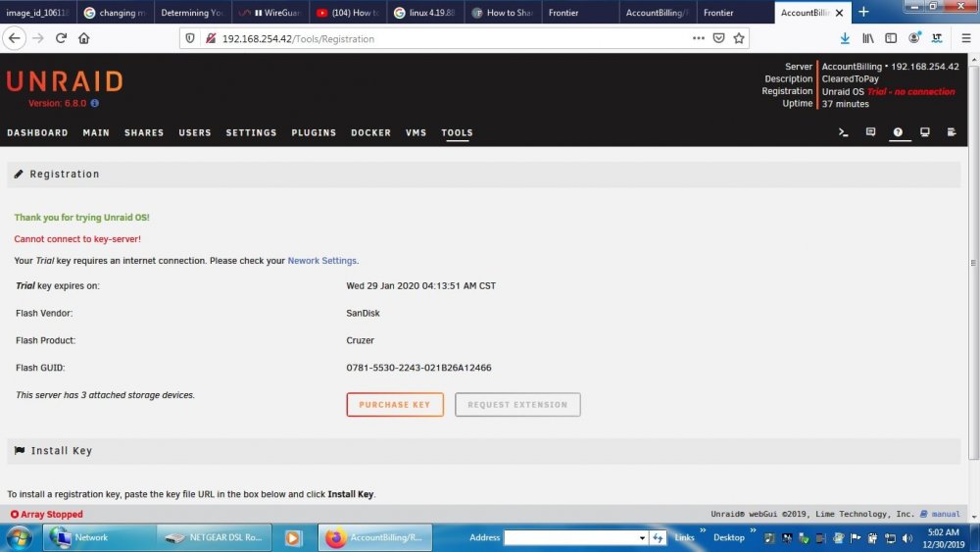Image resolution: width=980 pixels, height=552 pixels.
Task: Expand the Desktop toolbar chevron
Action: 753,531
